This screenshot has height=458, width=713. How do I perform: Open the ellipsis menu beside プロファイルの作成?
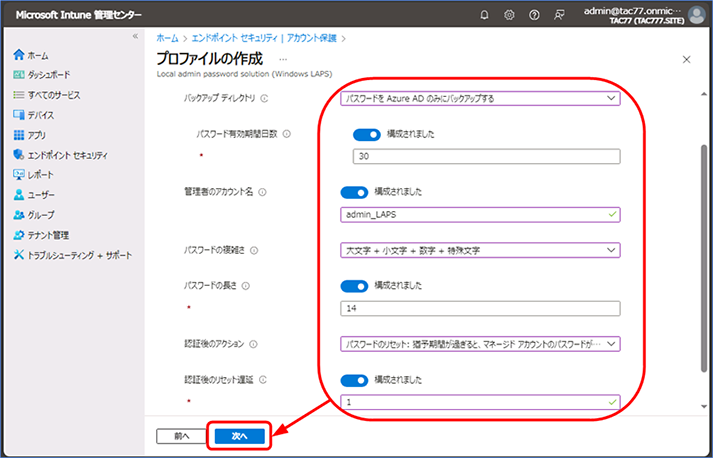(283, 60)
